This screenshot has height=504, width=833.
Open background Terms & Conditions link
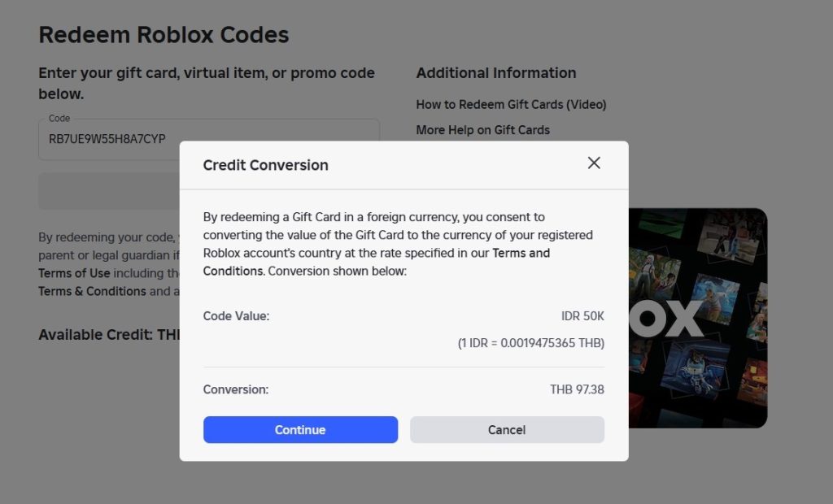[x=92, y=291]
